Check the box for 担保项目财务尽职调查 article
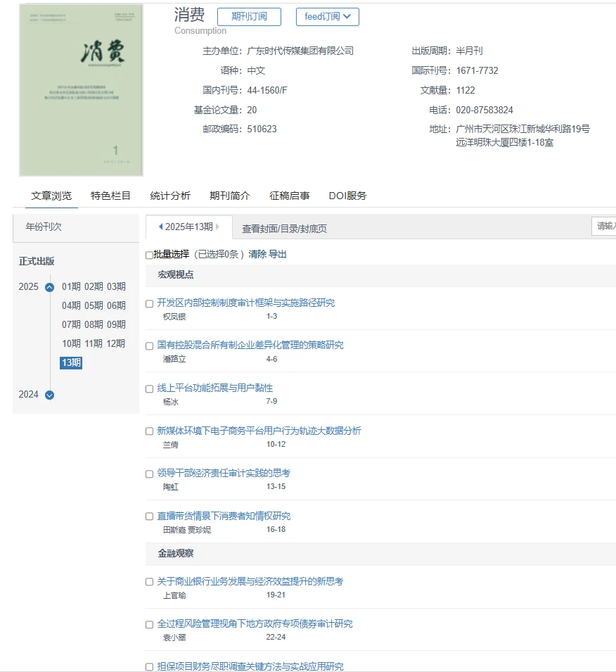 pos(150,667)
